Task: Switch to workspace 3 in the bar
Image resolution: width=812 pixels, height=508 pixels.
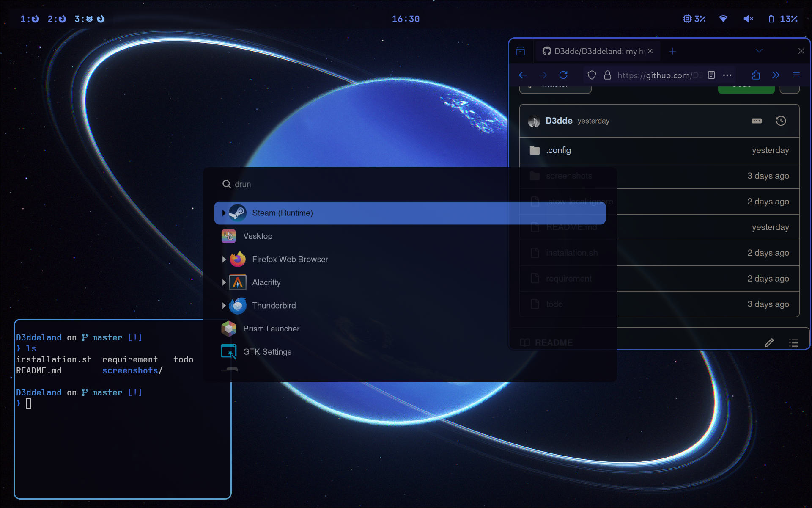Action: click(89, 19)
